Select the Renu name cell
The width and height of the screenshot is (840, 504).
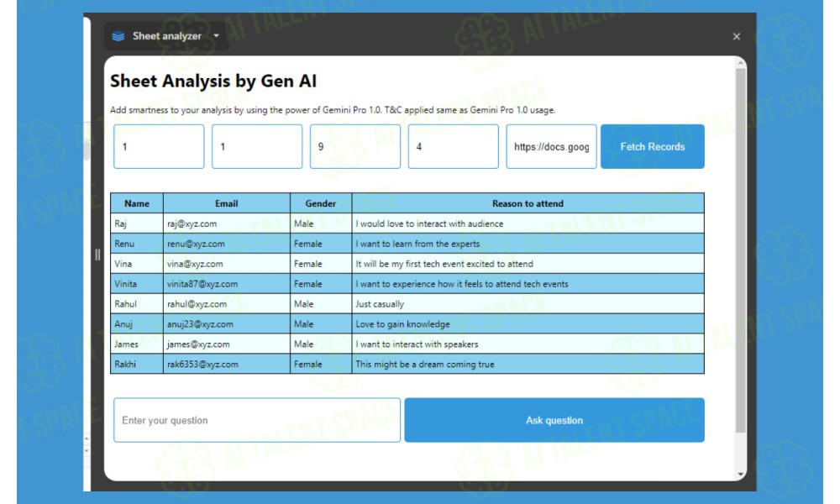click(137, 244)
